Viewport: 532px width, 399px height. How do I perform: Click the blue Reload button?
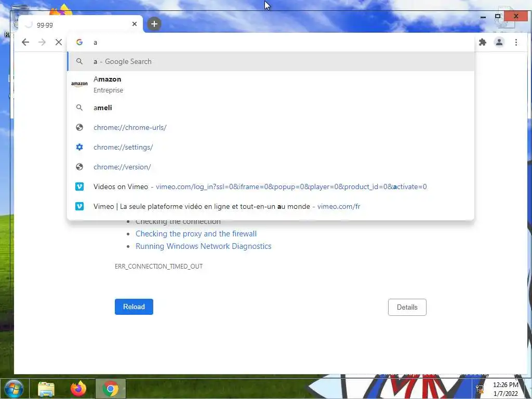pyautogui.click(x=134, y=307)
